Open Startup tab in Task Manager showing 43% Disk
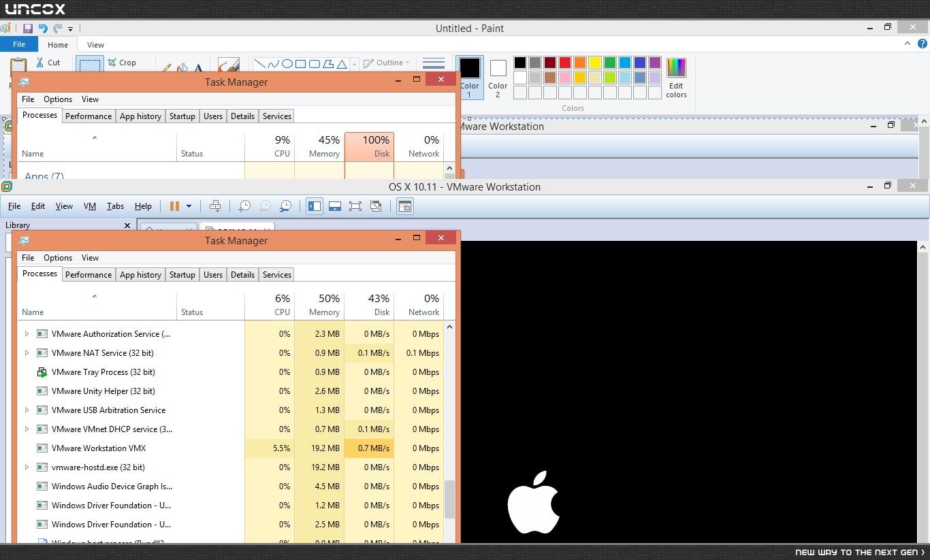Viewport: 930px width, 560px height. click(x=182, y=275)
